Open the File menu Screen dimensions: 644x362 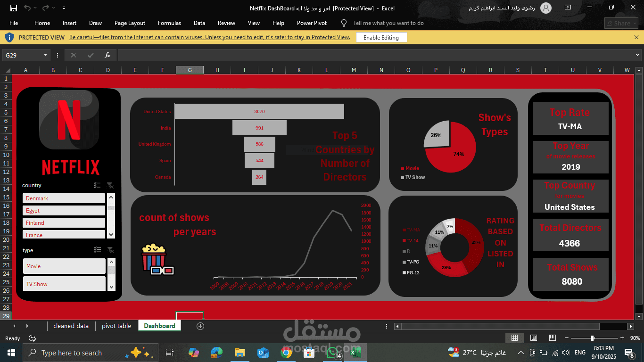point(14,23)
